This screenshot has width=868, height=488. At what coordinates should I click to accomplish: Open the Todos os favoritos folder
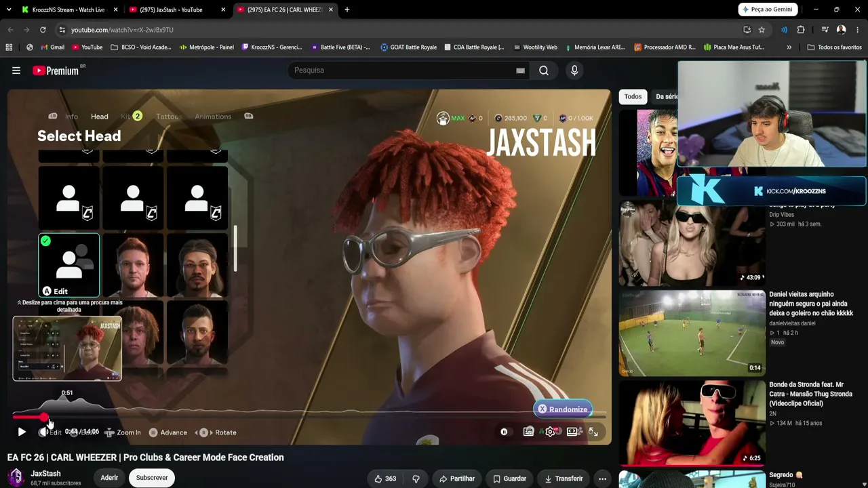tap(834, 47)
